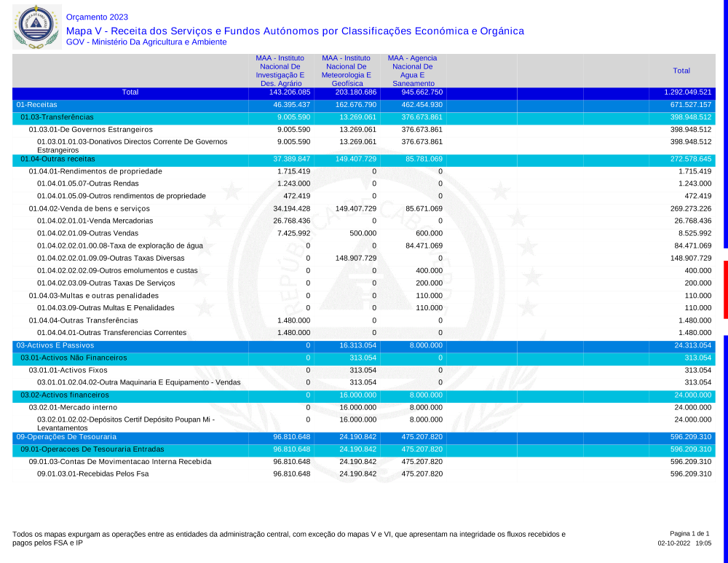This screenshot has height=563, width=728.
Task: Click the rightmost 'Total' column header
Action: tap(681, 71)
